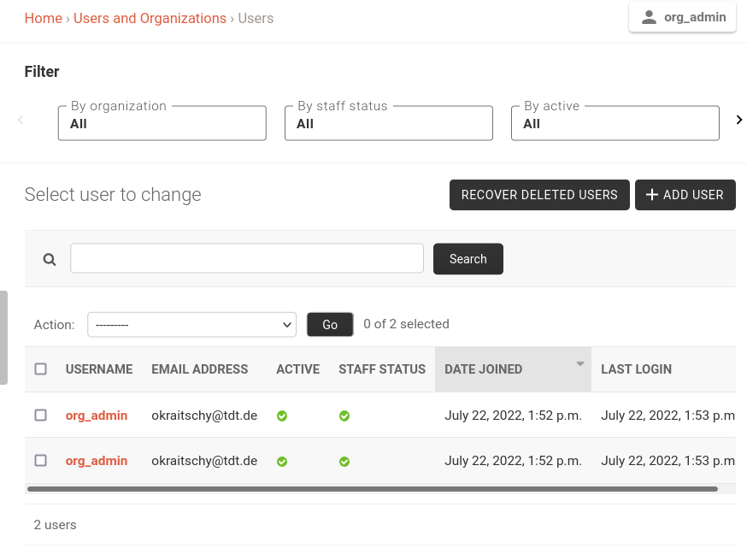Click the horizontal scrollbar below the table
This screenshot has width=747, height=560.
373,487
